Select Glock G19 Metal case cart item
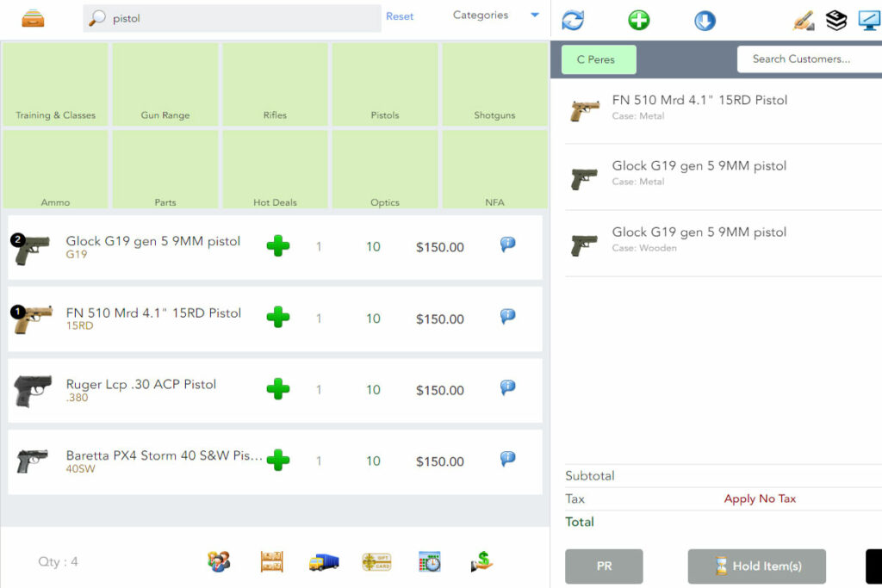This screenshot has width=882, height=588. (x=724, y=177)
